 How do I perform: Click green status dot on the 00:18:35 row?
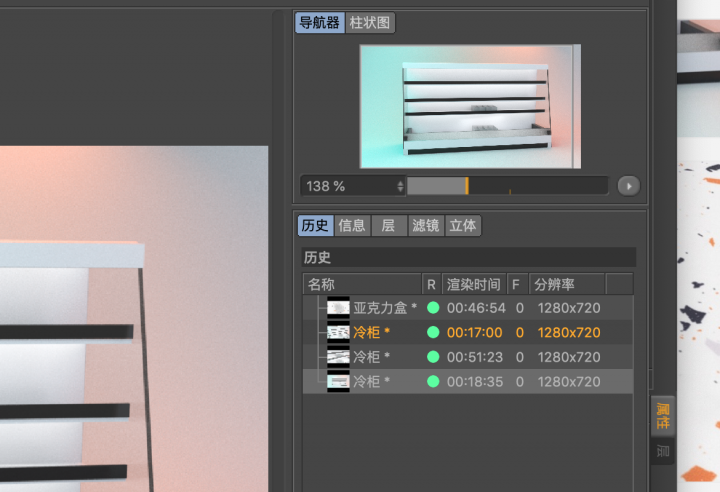(x=433, y=381)
